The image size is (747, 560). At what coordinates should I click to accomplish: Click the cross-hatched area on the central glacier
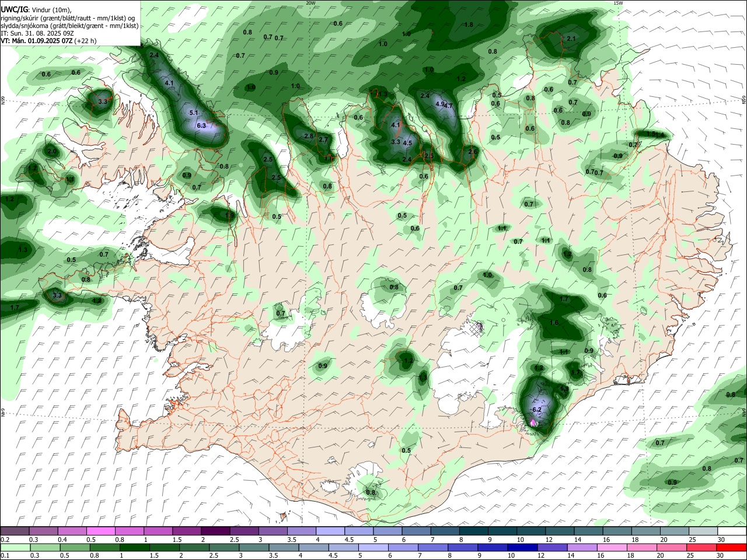(x=477, y=330)
